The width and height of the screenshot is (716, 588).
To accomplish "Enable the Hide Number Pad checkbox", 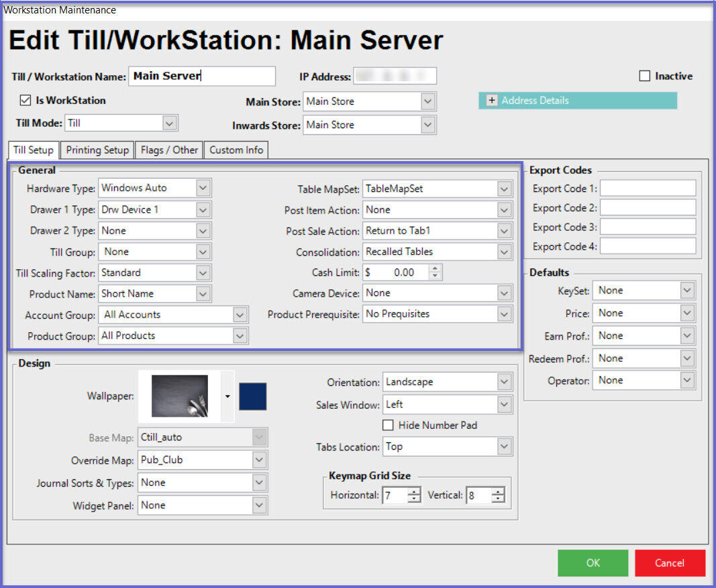I will coord(388,425).
